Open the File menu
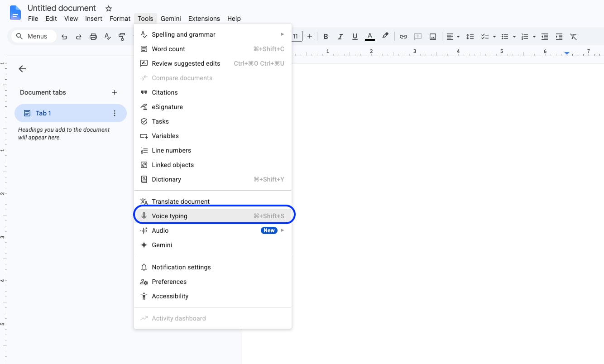This screenshot has width=604, height=364. (33, 19)
